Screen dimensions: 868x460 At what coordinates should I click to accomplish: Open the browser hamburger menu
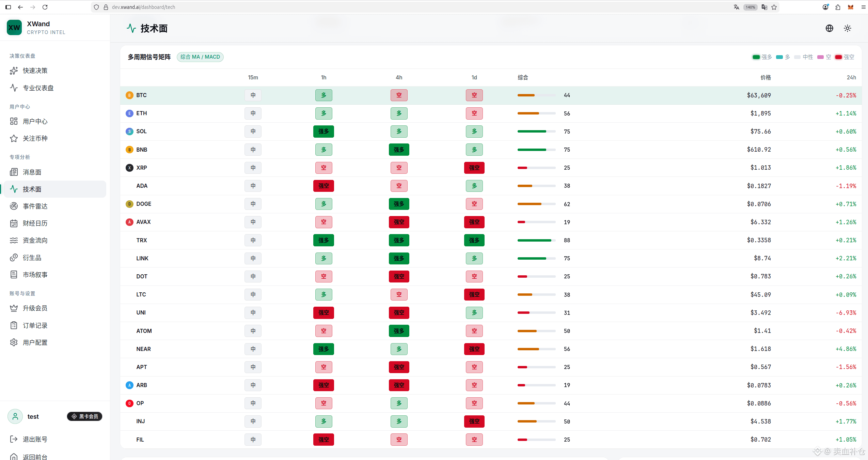click(863, 7)
